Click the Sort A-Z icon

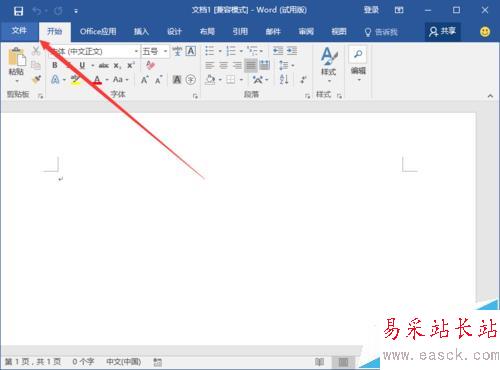click(x=284, y=80)
